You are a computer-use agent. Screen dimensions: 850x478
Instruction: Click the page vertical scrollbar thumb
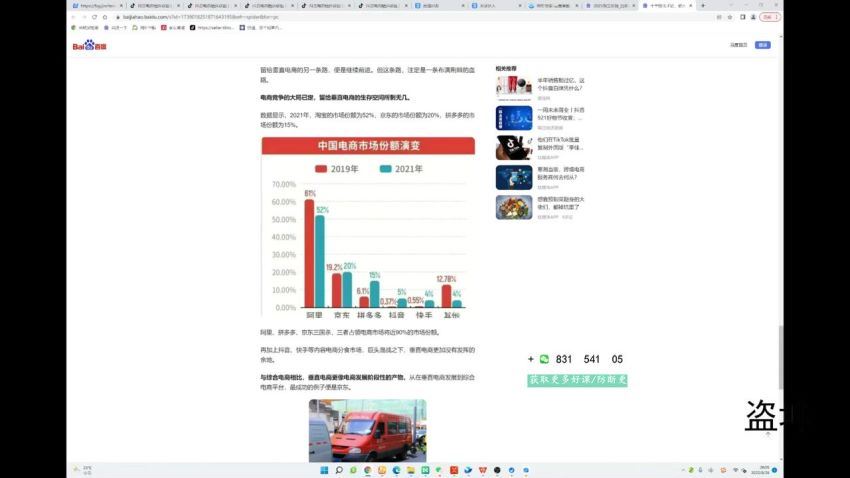(x=781, y=358)
